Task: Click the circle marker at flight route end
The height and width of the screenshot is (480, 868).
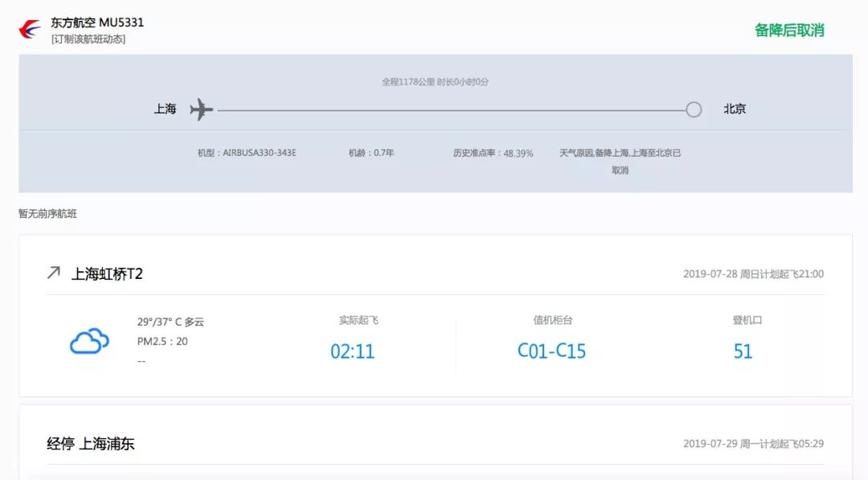Action: point(694,109)
